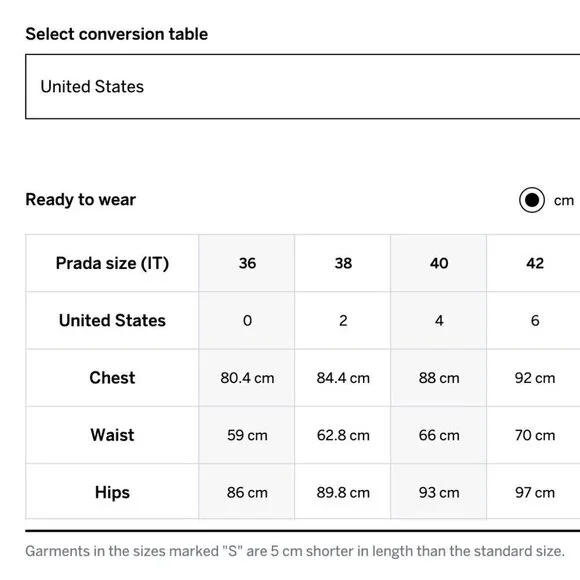Click the 89.8 cm hips cell
Screen dimensions: 580x580
tap(343, 492)
